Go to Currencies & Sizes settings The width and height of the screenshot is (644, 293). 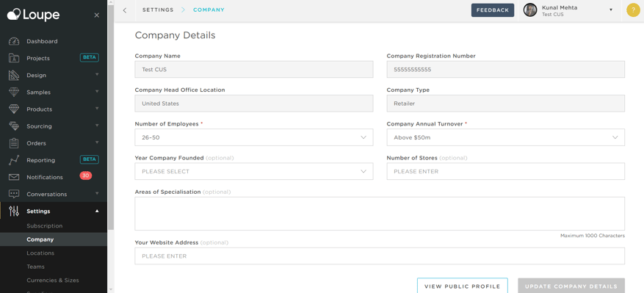point(53,281)
